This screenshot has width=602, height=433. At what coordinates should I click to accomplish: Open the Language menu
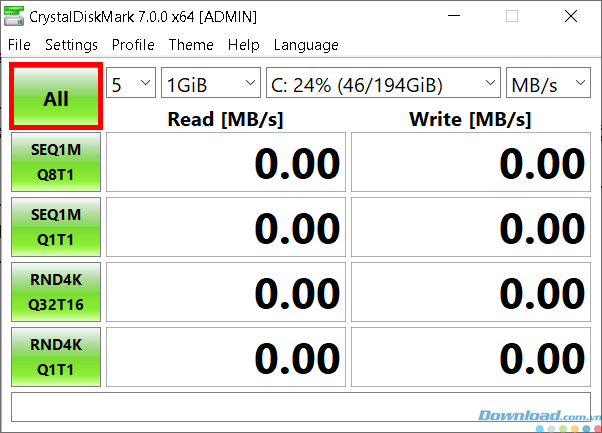click(306, 45)
